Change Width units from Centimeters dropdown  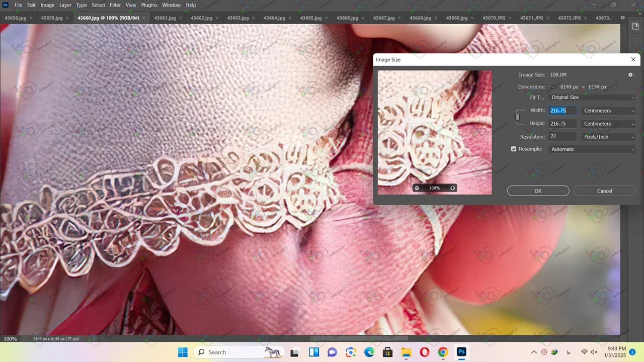pyautogui.click(x=608, y=111)
